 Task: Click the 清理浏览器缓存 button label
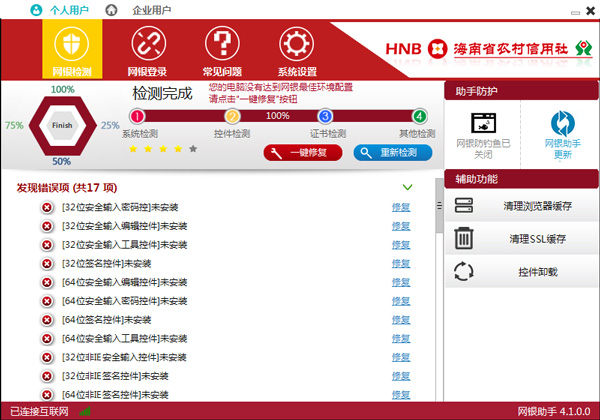[538, 206]
